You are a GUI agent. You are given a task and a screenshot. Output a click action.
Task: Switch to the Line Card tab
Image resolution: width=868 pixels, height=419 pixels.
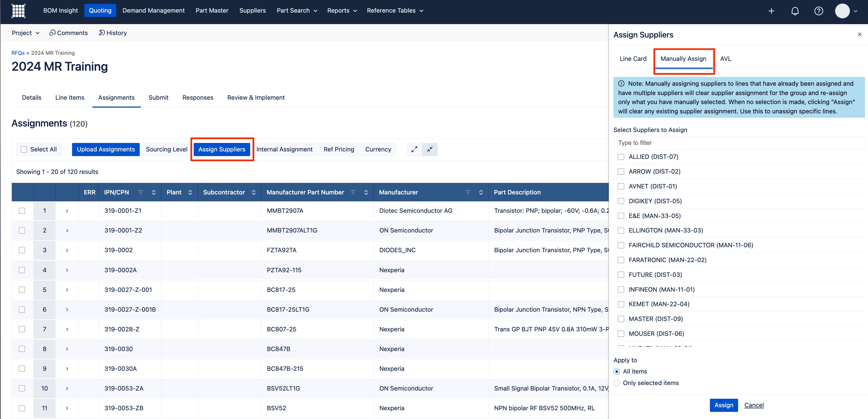point(633,59)
